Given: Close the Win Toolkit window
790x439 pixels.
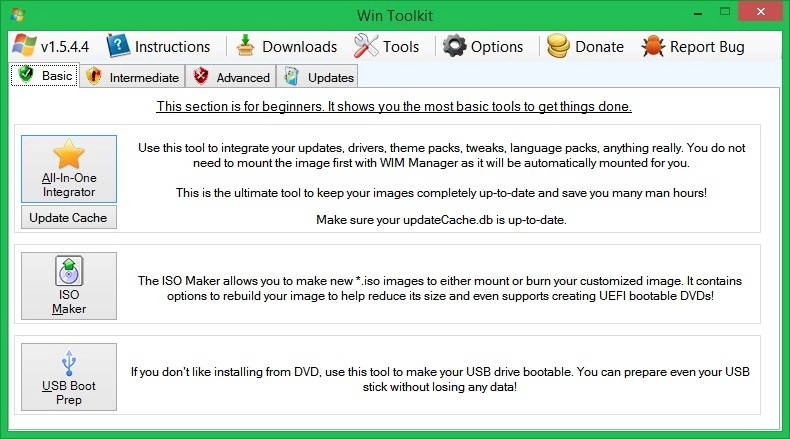Looking at the screenshot, I should coord(760,11).
